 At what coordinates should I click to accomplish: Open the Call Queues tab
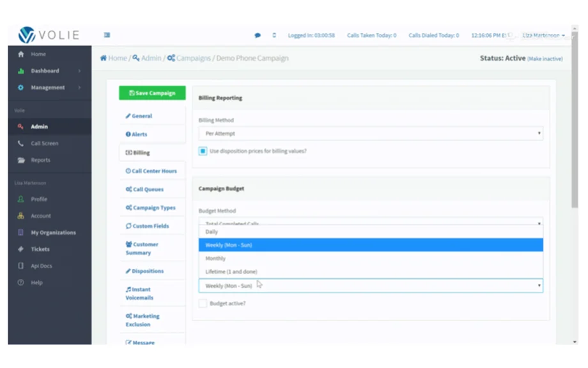[152, 189]
